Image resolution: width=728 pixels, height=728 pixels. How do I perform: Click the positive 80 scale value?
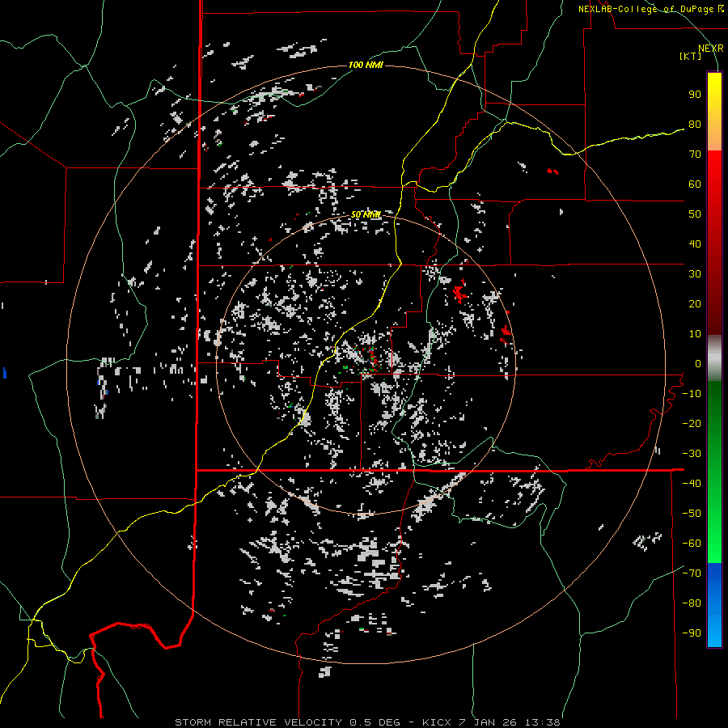[695, 125]
